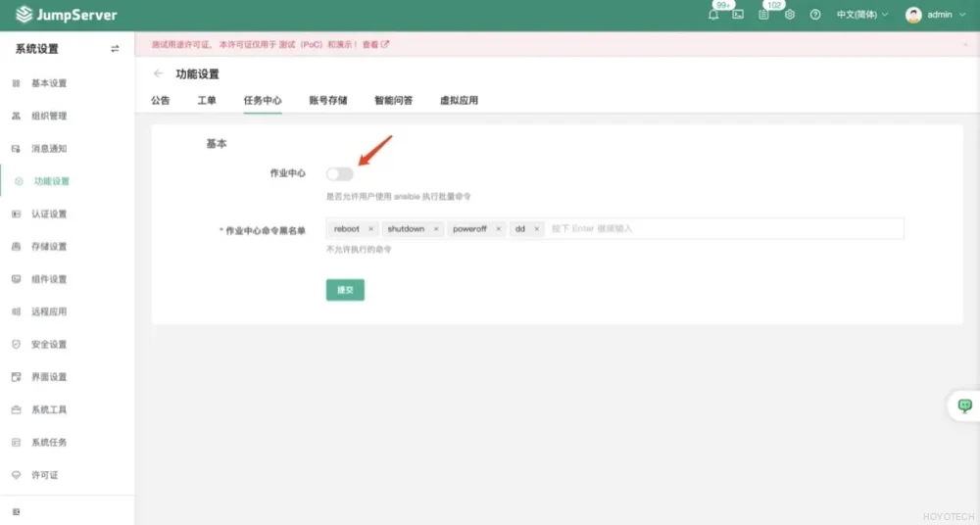Click the tickets list icon with 102 badge
980x525 pixels.
tap(763, 15)
